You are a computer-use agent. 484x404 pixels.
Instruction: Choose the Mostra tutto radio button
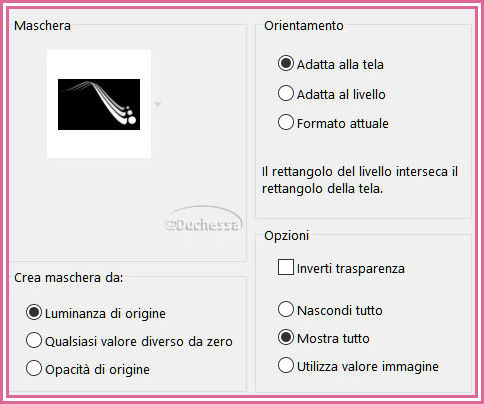pos(286,337)
